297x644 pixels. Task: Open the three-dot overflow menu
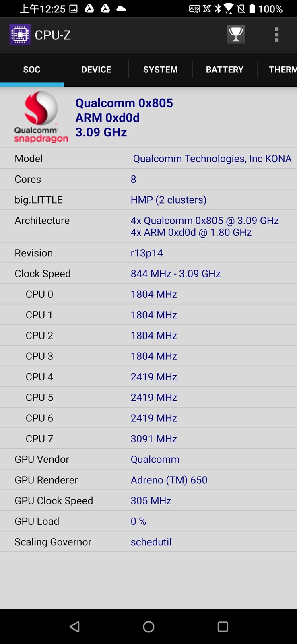tap(276, 35)
